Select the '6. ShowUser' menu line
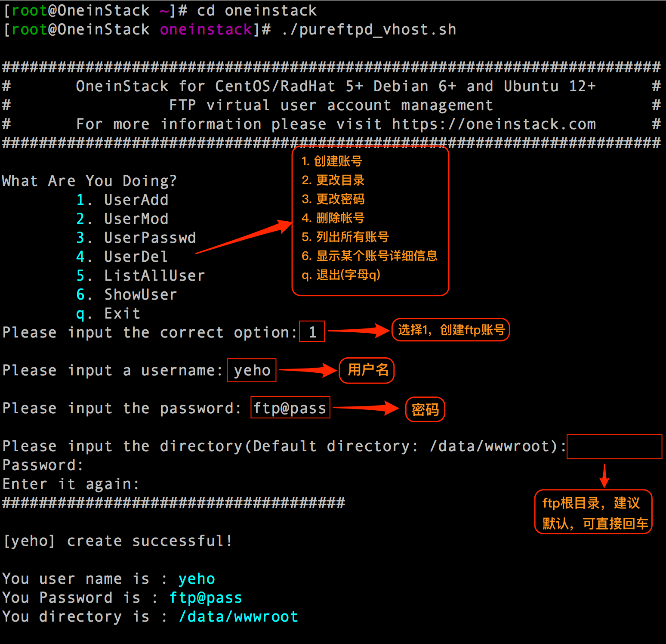The height and width of the screenshot is (644, 666). 126,294
